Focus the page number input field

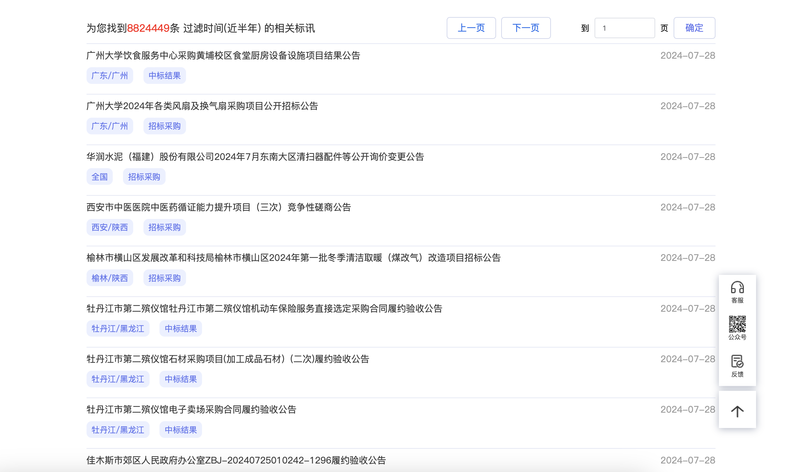tap(624, 28)
